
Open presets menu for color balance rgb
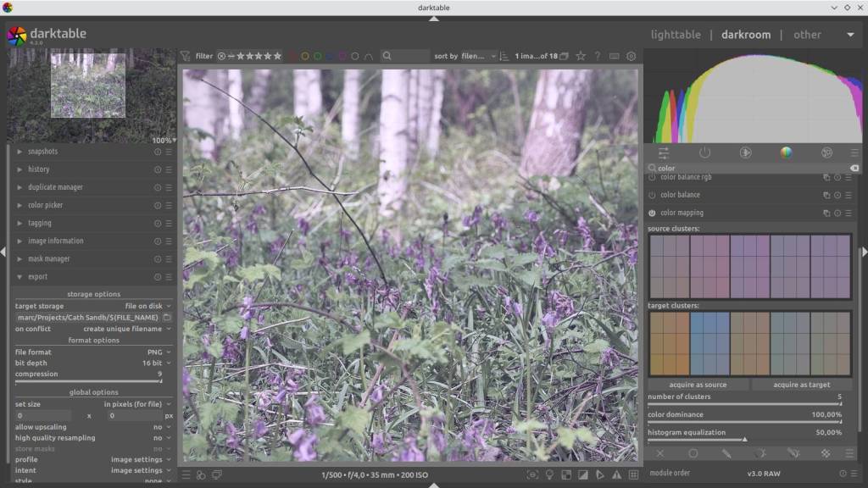pos(848,178)
